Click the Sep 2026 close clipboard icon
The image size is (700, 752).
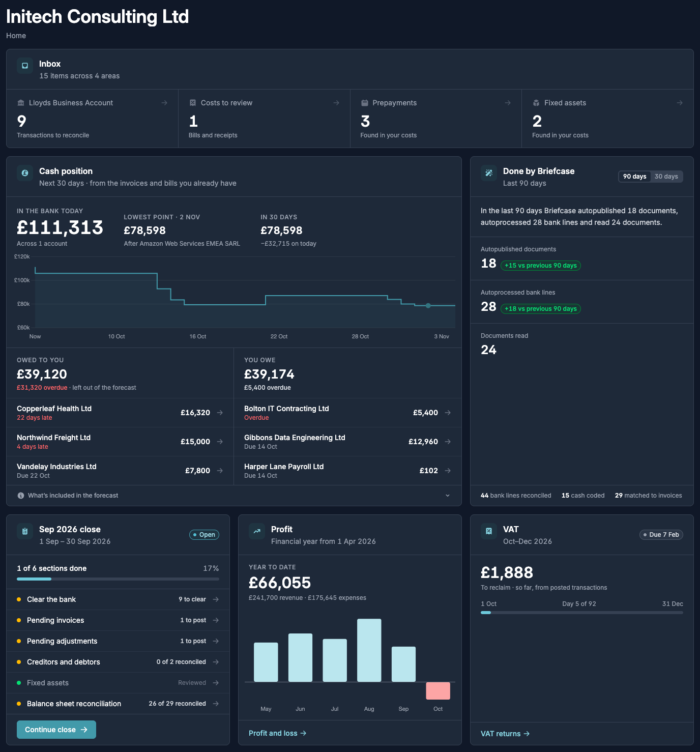25,531
